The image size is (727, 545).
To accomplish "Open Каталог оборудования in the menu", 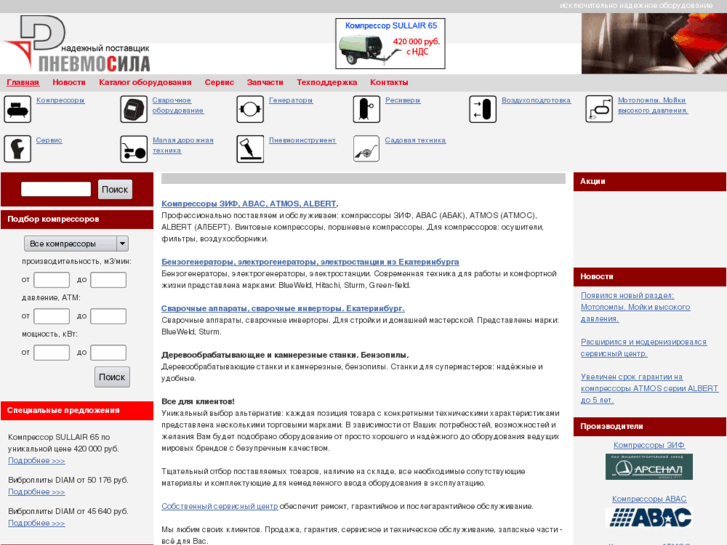I will point(145,83).
